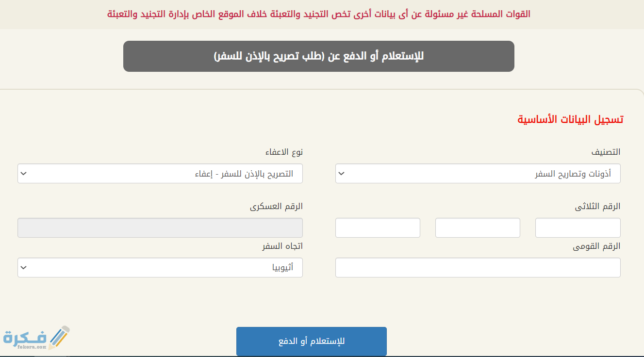This screenshot has height=357, width=644.
Task: Click the leftmost الرقم الثلاثى box
Action: [378, 228]
